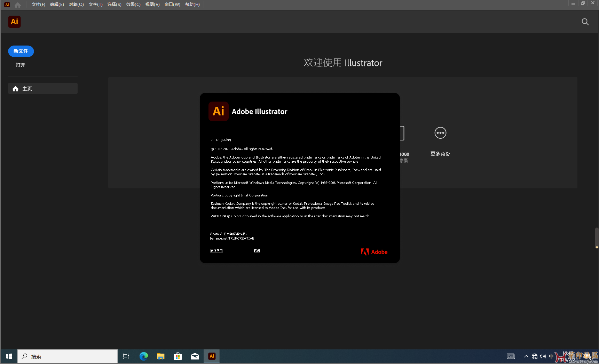
Task: Open the 文件(F) menu
Action: 38,5
